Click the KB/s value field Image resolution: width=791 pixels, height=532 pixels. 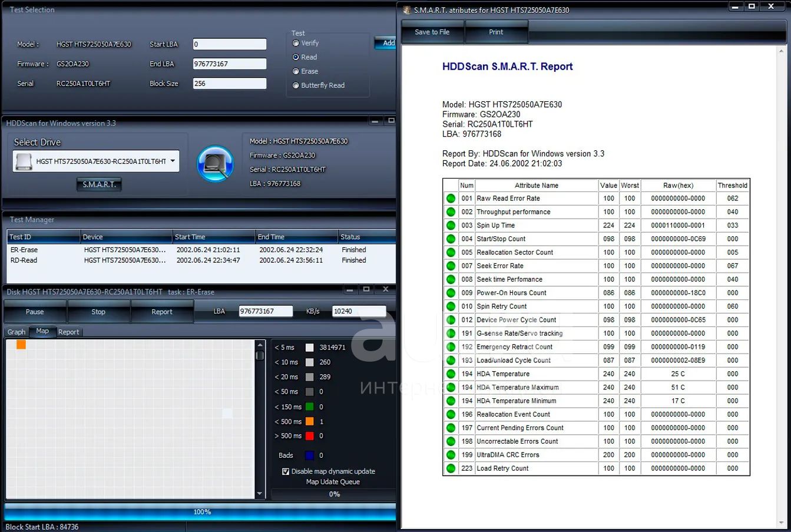pyautogui.click(x=359, y=311)
